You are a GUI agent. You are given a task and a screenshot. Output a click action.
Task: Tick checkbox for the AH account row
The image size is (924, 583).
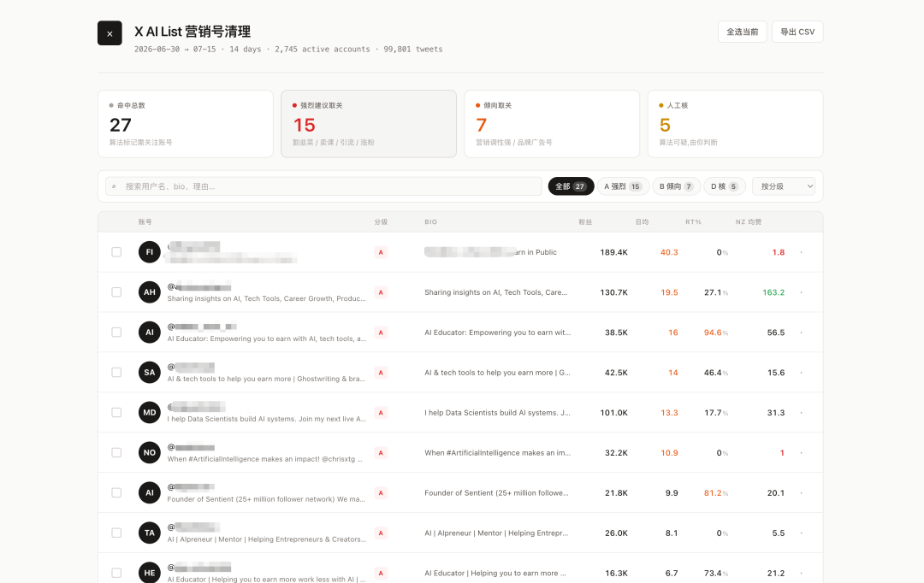[116, 292]
